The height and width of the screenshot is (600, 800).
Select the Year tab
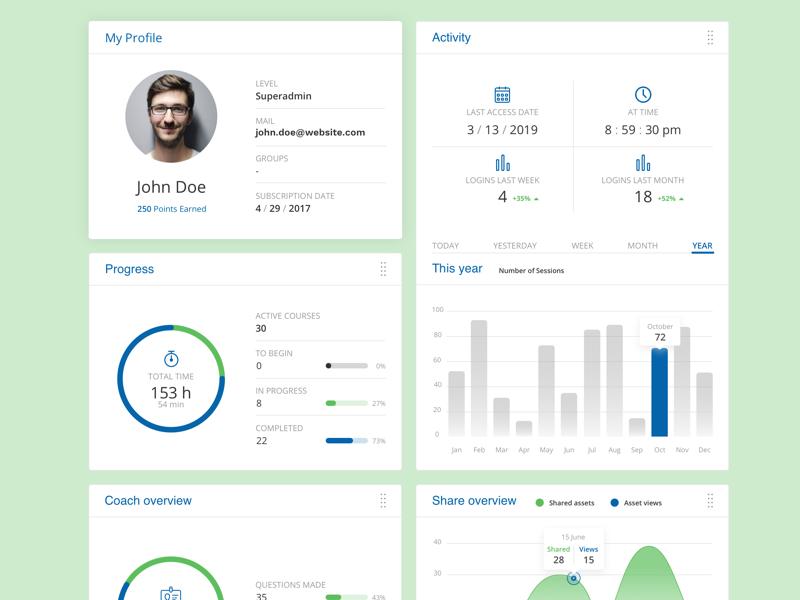(x=702, y=246)
